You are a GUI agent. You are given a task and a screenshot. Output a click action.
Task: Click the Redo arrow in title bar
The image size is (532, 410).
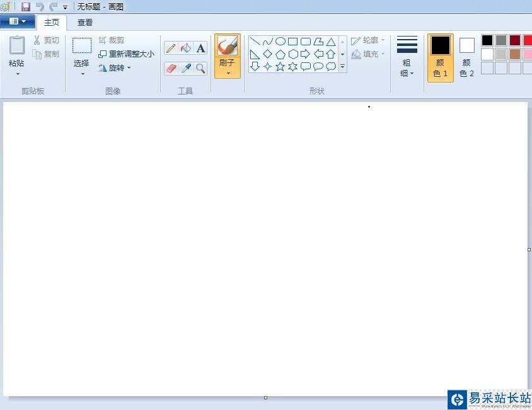54,6
